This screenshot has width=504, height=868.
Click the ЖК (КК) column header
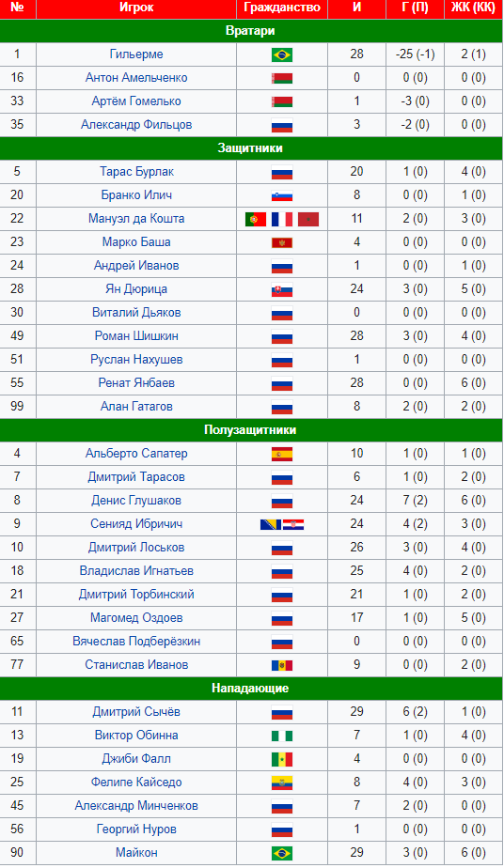click(x=474, y=8)
